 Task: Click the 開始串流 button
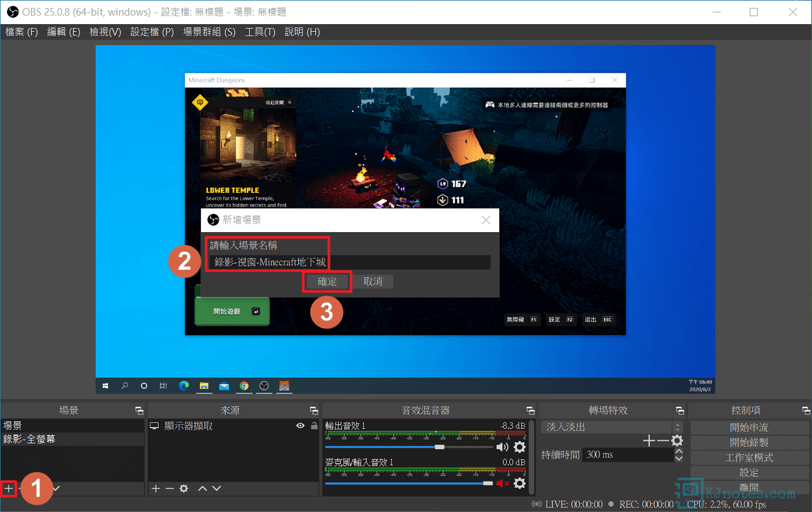(749, 427)
